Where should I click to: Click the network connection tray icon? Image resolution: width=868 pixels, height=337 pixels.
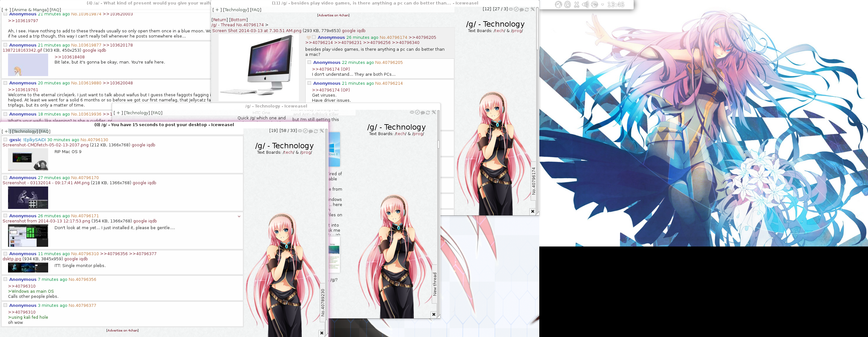pyautogui.click(x=595, y=4)
